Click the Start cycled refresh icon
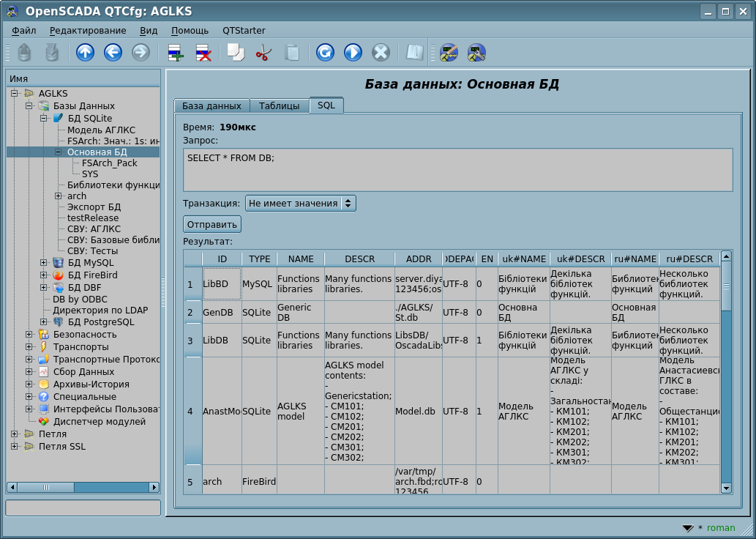 click(x=353, y=53)
